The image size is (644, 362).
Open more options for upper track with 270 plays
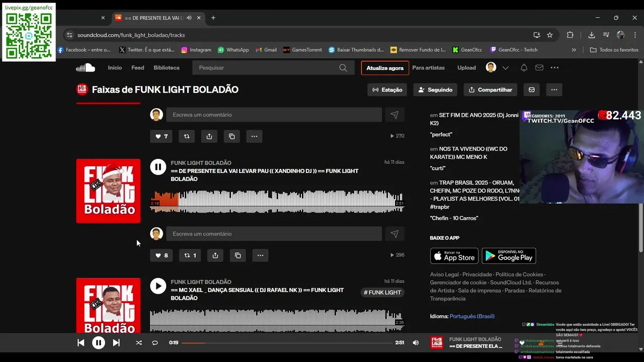[x=254, y=136]
